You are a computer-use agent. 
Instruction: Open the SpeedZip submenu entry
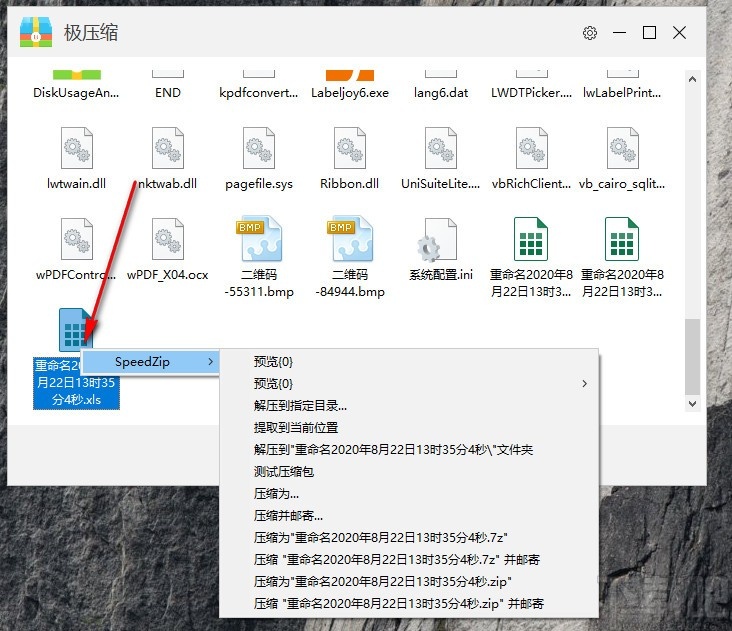pyautogui.click(x=150, y=362)
